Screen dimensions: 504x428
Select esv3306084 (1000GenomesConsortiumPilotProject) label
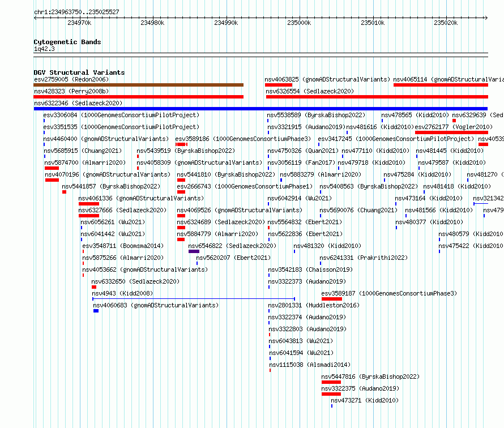click(121, 115)
